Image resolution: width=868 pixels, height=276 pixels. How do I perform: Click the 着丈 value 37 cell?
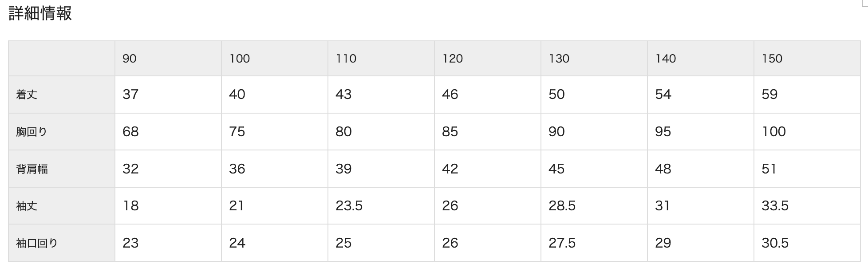click(x=168, y=95)
